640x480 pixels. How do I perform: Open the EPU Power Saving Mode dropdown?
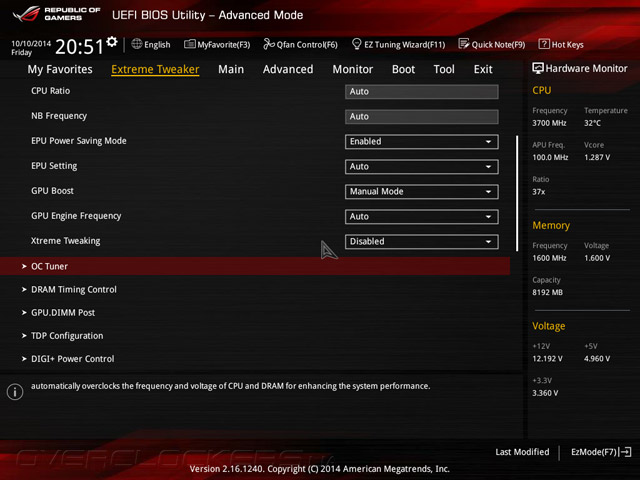[x=421, y=142]
